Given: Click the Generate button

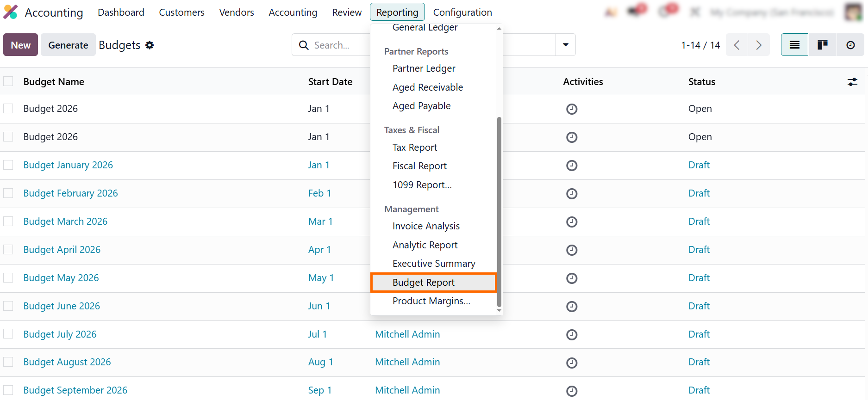Looking at the screenshot, I should [68, 45].
